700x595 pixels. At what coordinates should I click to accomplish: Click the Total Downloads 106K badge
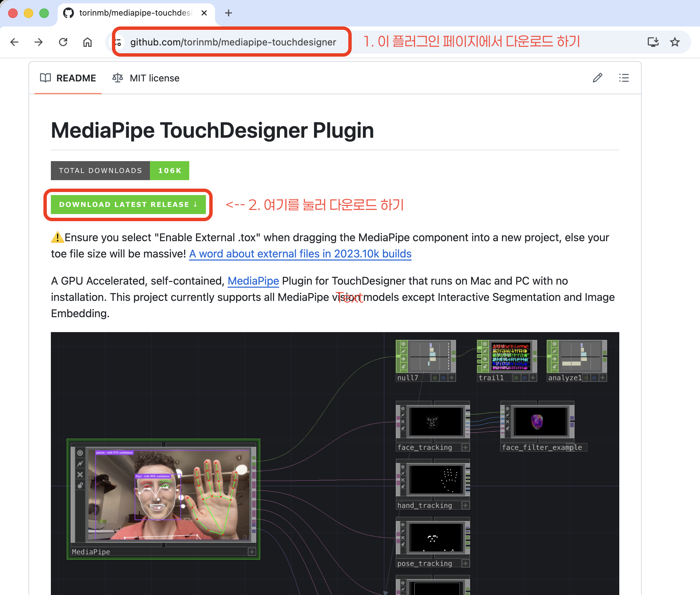click(x=120, y=171)
